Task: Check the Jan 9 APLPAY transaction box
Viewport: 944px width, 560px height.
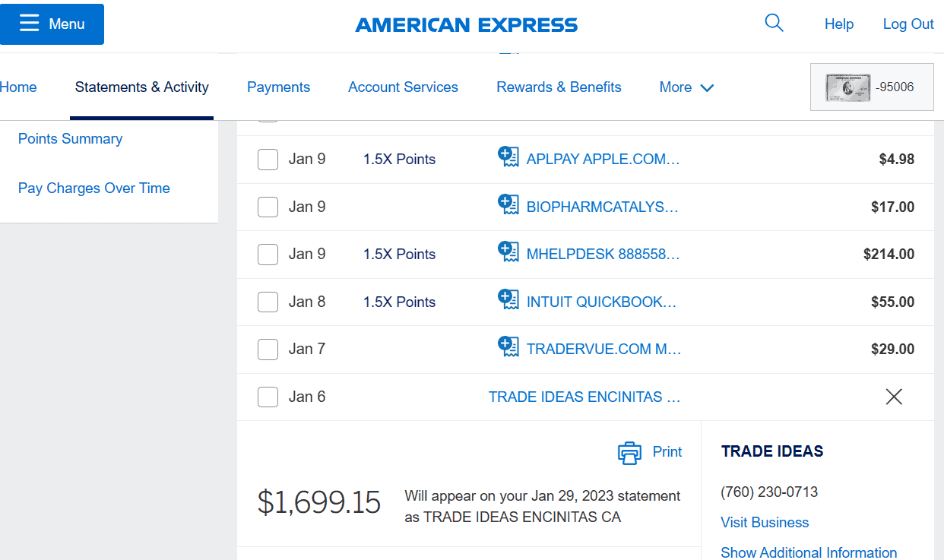Action: click(x=268, y=160)
